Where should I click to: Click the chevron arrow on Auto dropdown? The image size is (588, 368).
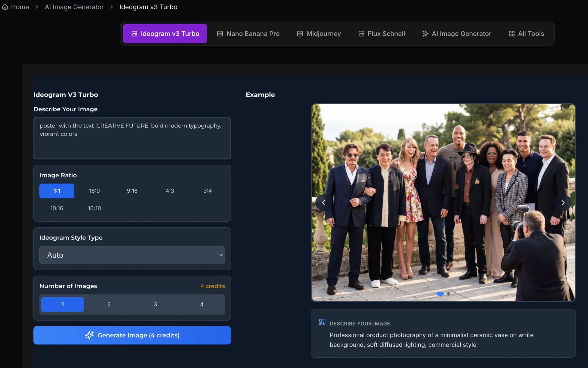pos(221,255)
